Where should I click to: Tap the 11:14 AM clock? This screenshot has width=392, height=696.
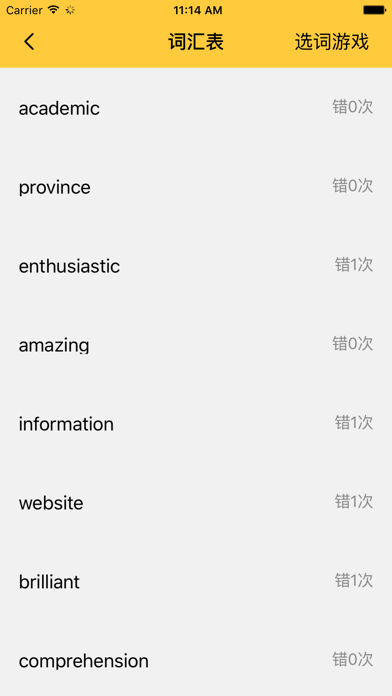point(198,10)
